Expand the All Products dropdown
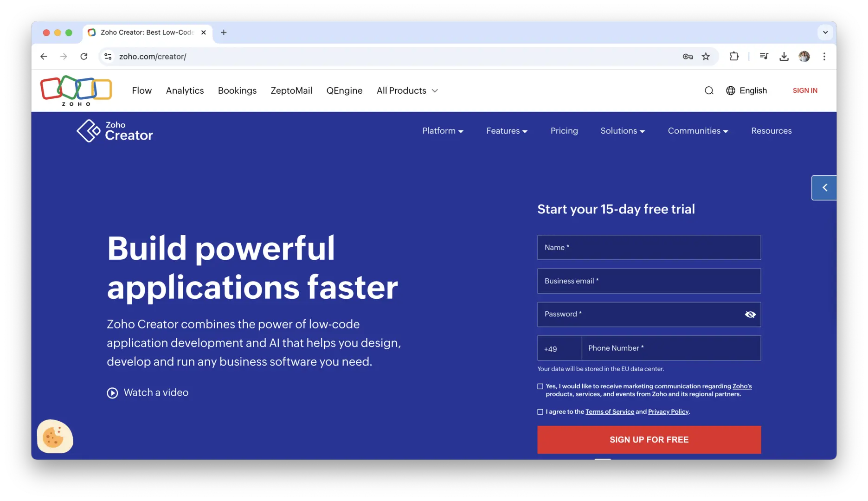The width and height of the screenshot is (868, 501). click(x=407, y=90)
